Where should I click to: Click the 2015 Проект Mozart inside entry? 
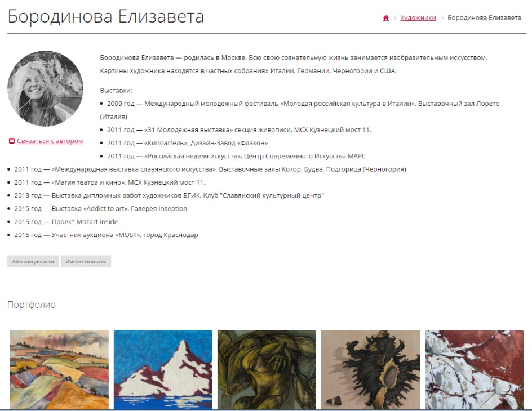click(66, 222)
